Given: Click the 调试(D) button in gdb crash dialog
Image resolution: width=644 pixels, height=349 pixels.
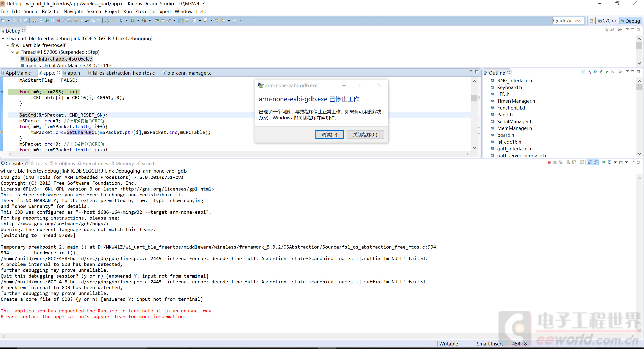Looking at the screenshot, I should [329, 135].
